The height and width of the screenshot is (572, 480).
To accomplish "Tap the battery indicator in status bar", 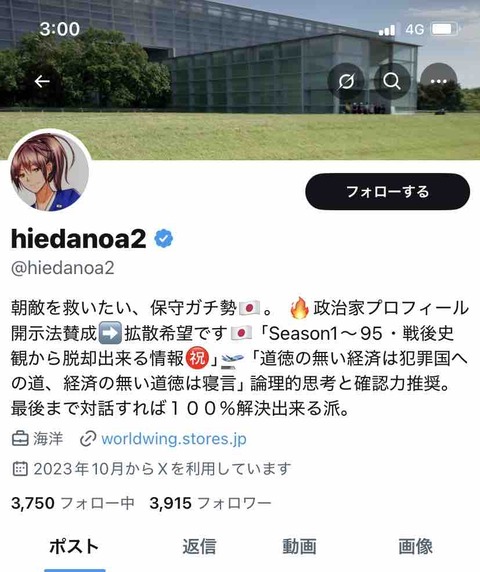I will 445,29.
